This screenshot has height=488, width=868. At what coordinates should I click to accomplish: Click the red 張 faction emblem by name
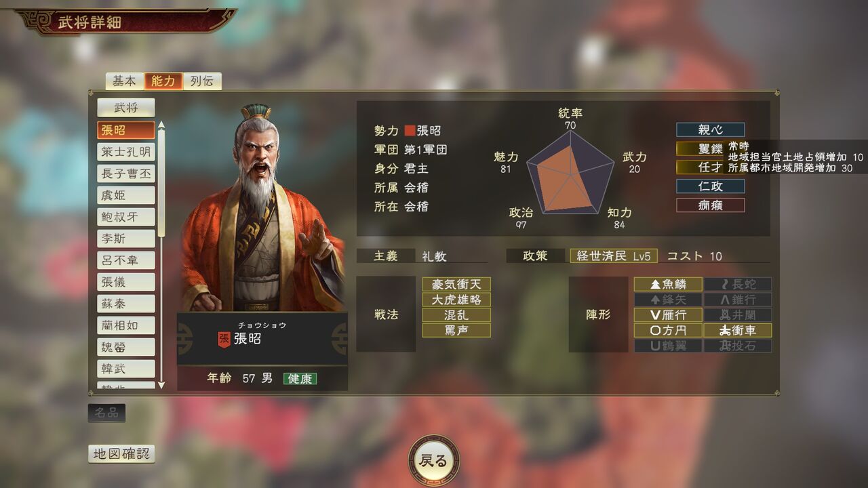pyautogui.click(x=224, y=339)
